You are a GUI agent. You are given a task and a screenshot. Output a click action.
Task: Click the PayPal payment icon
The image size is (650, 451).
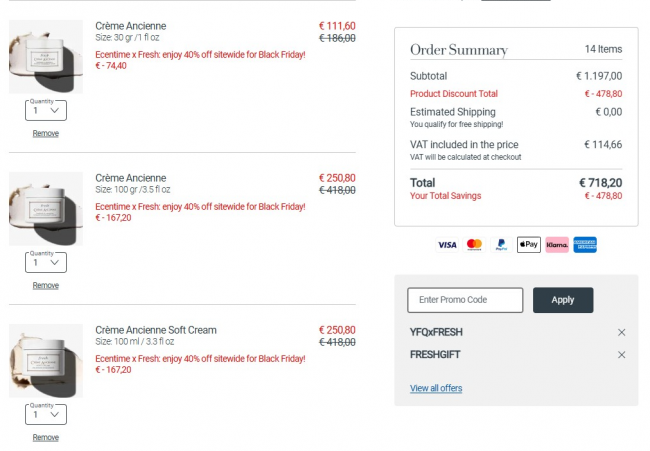click(x=501, y=244)
